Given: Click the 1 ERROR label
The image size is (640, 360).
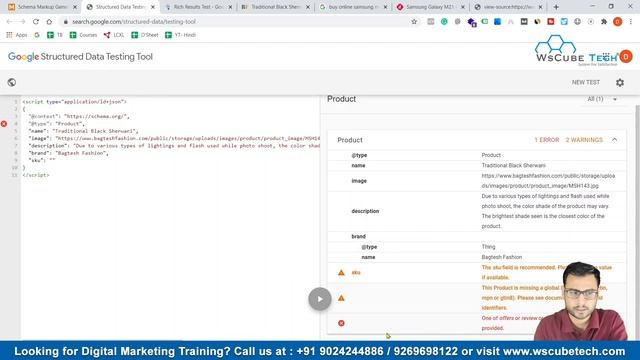Looking at the screenshot, I should [547, 140].
